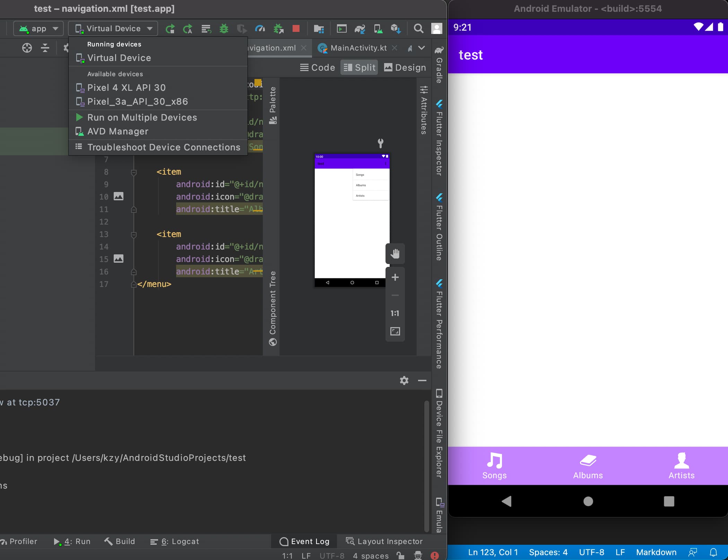The width and height of the screenshot is (728, 560).
Task: Toggle the Gradle tool window
Action: click(x=439, y=65)
